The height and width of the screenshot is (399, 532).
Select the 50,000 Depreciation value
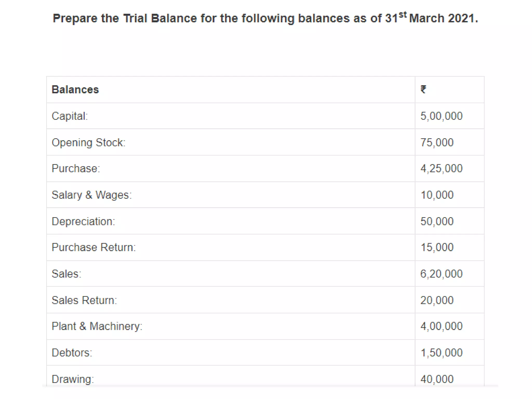pyautogui.click(x=437, y=222)
